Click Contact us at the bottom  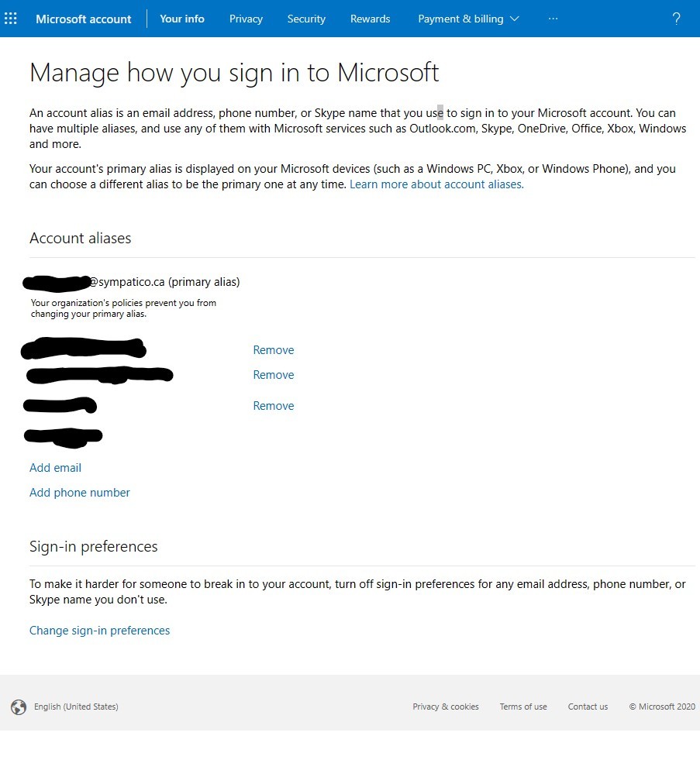[588, 707]
